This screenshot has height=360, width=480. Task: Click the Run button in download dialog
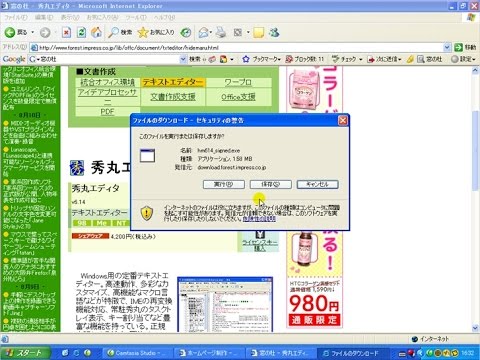(224, 184)
